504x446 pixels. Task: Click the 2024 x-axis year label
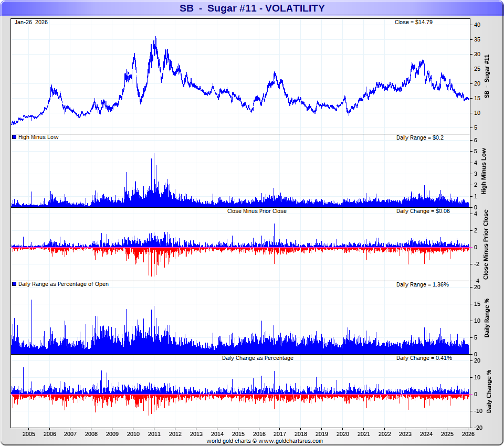tap(426, 434)
